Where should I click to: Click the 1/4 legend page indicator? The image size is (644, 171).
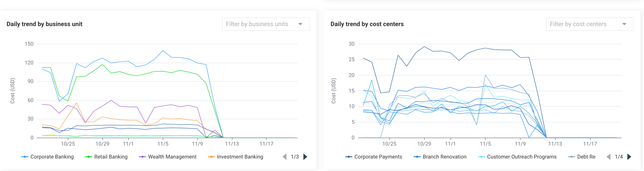(x=619, y=157)
